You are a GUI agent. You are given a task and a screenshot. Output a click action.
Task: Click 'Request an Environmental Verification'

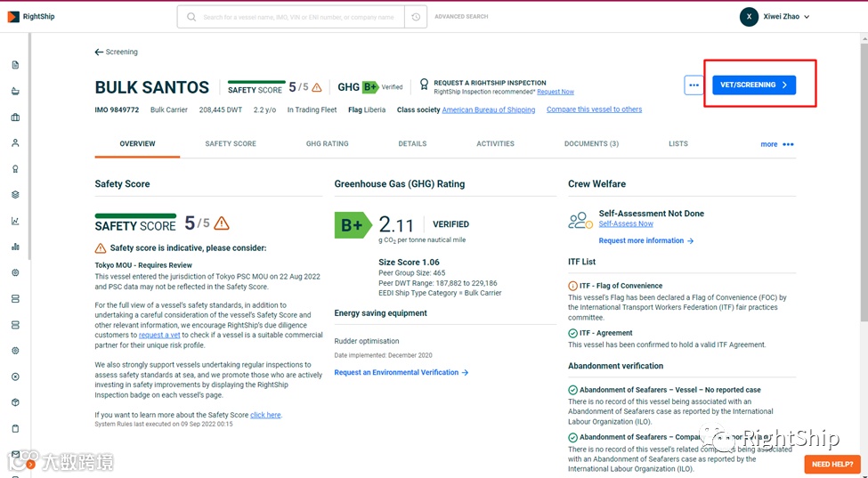(x=402, y=372)
